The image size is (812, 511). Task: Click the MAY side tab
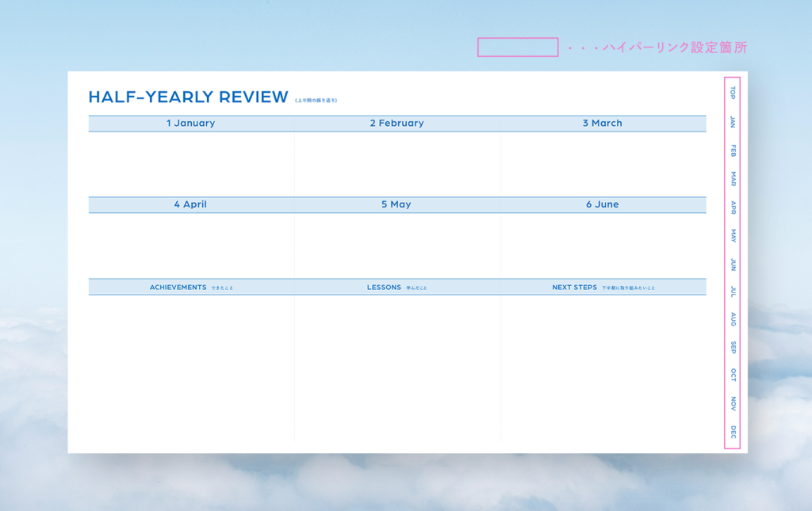[733, 236]
